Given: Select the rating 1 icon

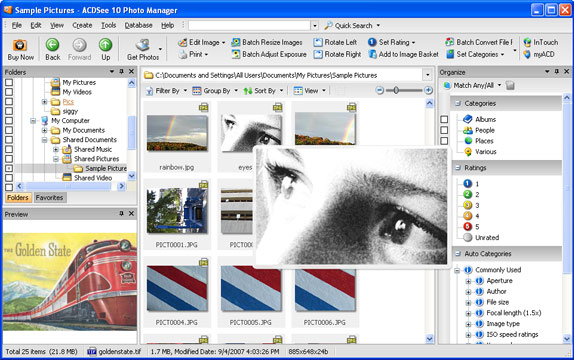Looking at the screenshot, I should pos(467,183).
